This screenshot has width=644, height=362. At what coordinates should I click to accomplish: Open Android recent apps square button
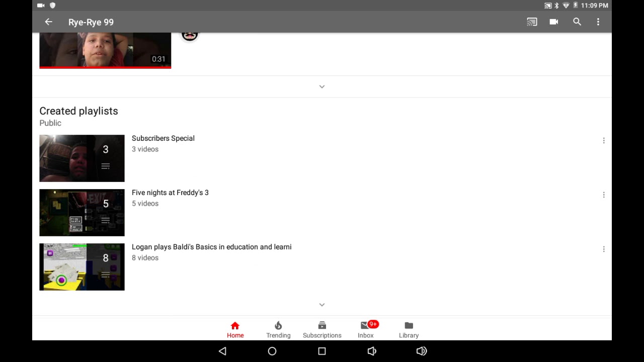(x=322, y=351)
